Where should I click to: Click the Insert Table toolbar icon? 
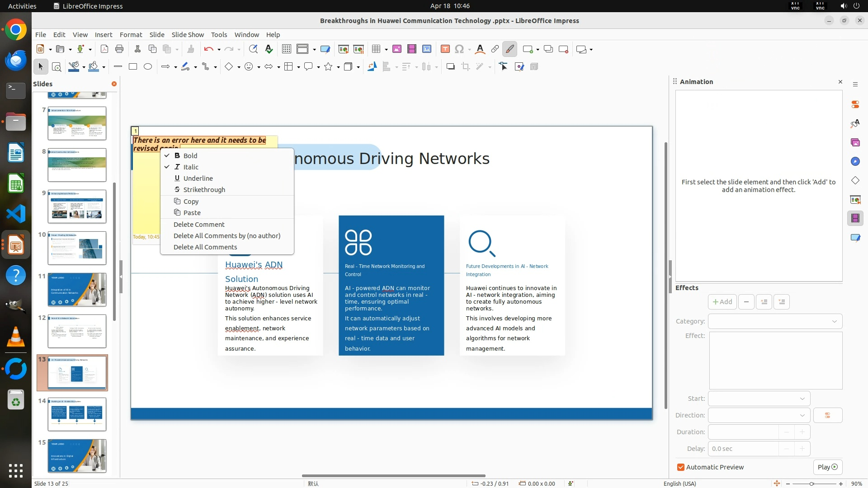[376, 49]
